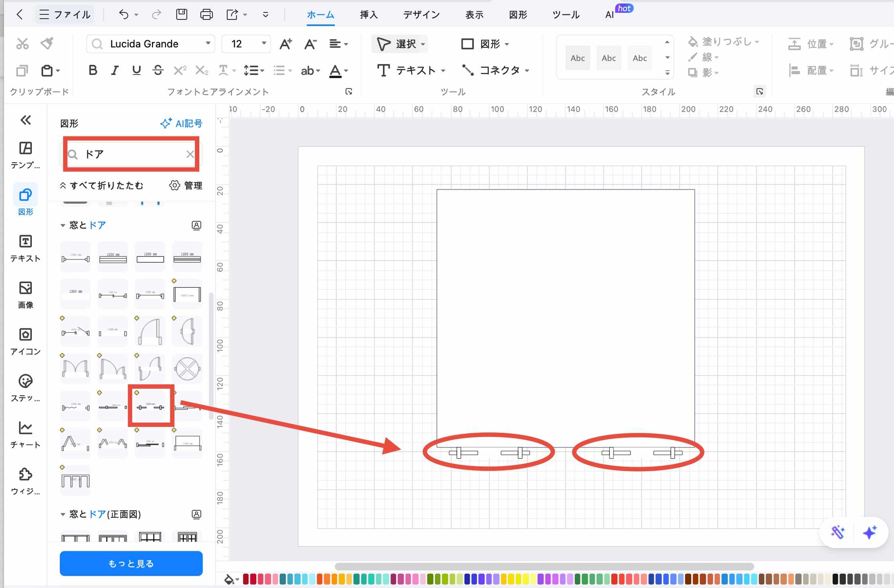The width and height of the screenshot is (894, 588).
Task: Open the テンプレート sidebar panel
Action: tap(26, 155)
